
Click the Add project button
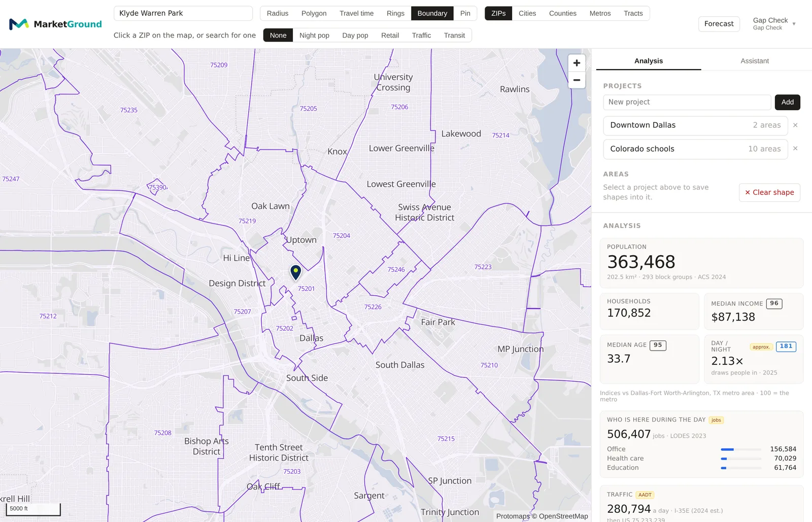[788, 102]
